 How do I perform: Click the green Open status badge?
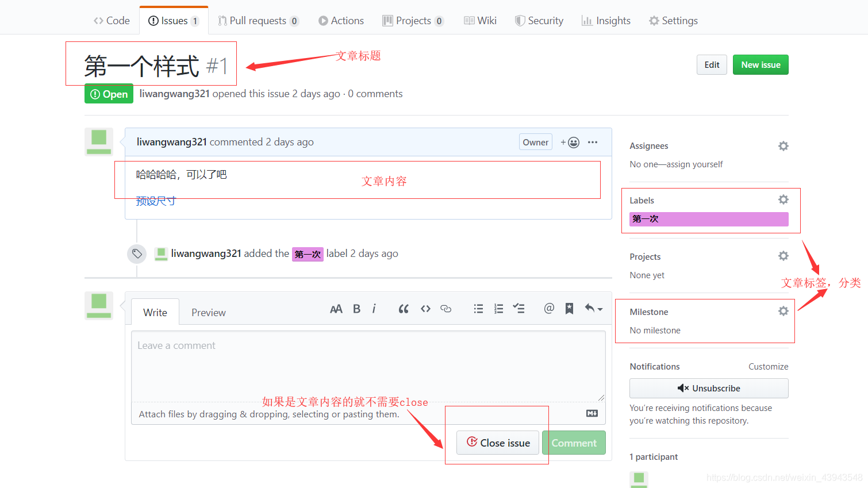click(x=109, y=94)
